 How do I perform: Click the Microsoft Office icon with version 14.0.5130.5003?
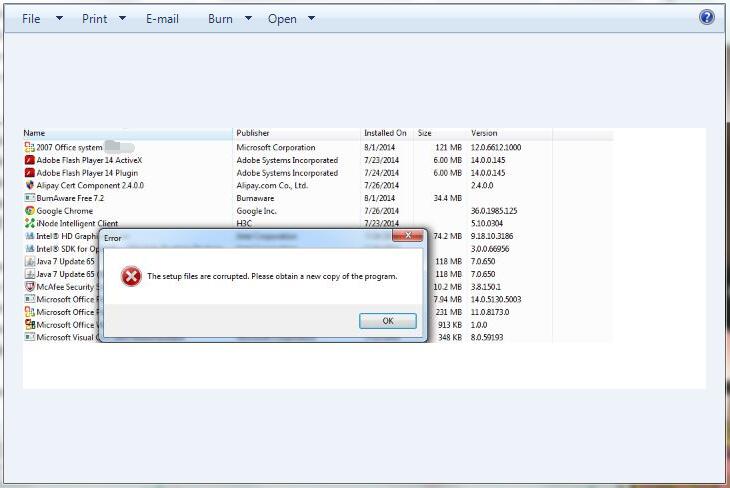click(x=29, y=299)
